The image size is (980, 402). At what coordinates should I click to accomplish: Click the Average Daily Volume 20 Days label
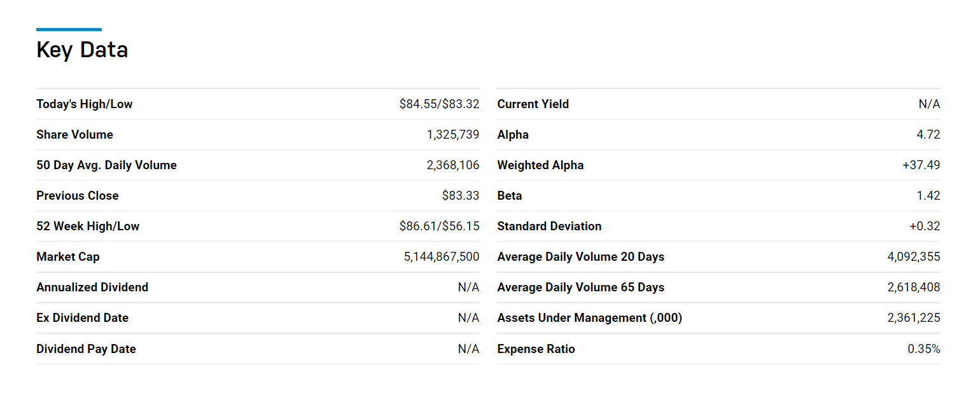[x=581, y=256]
